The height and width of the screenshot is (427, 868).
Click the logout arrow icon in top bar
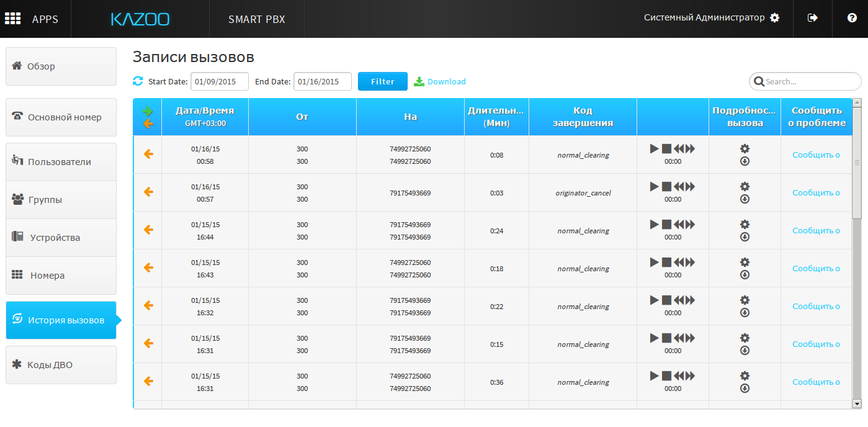tap(813, 18)
